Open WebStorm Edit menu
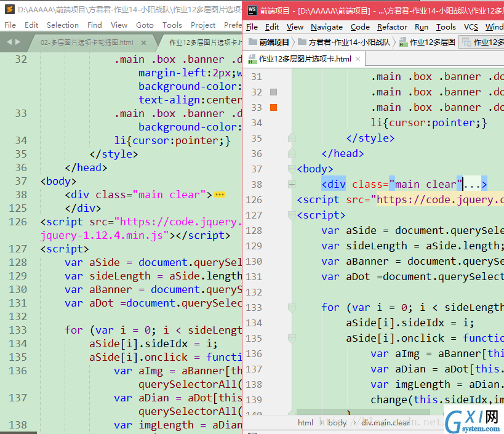 (x=272, y=27)
